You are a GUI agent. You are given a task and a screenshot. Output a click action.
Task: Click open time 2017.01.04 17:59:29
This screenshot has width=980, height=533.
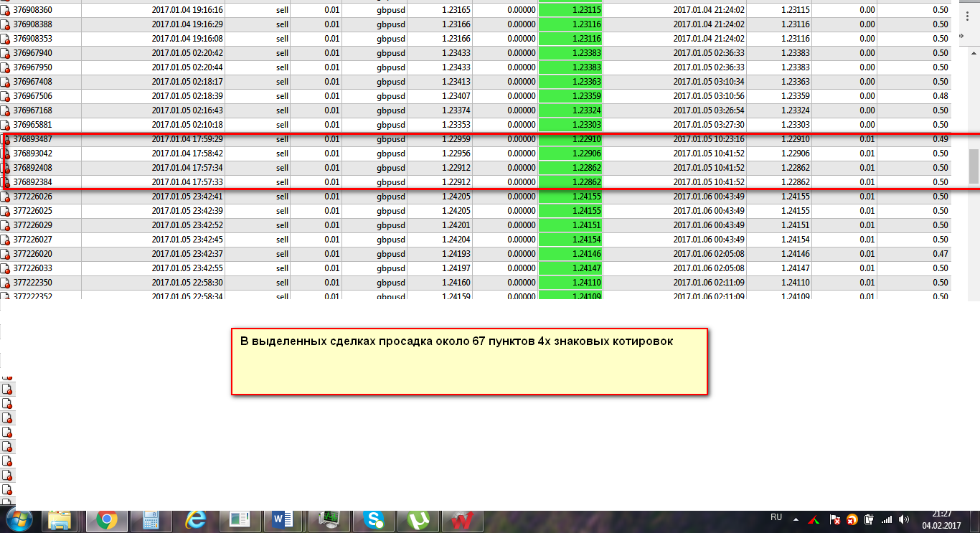(188, 139)
